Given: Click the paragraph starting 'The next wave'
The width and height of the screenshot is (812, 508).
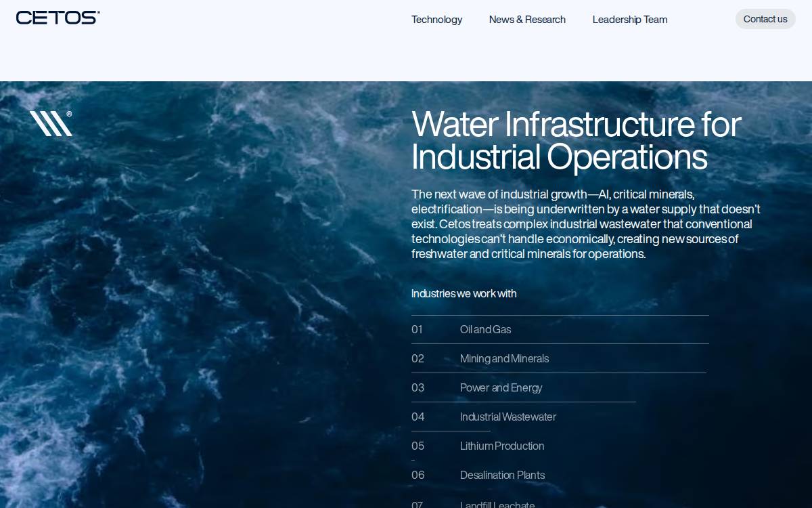Looking at the screenshot, I should pyautogui.click(x=586, y=224).
